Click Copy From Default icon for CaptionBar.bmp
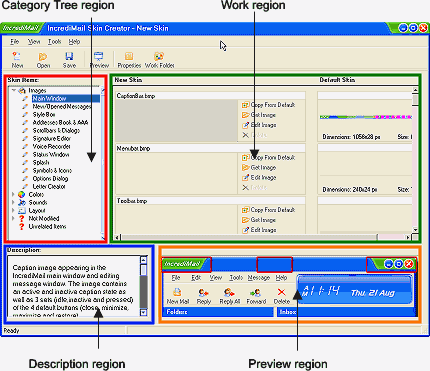 pos(245,105)
